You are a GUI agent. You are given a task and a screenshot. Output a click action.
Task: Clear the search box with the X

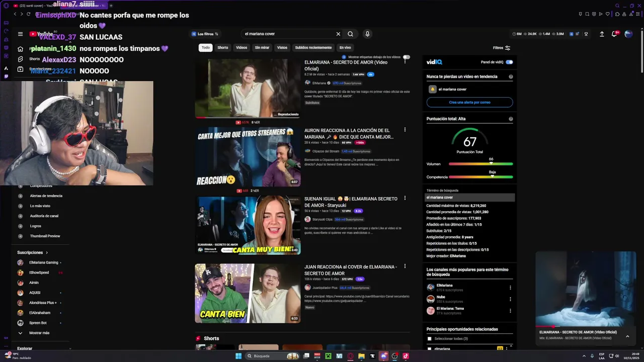[338, 34]
